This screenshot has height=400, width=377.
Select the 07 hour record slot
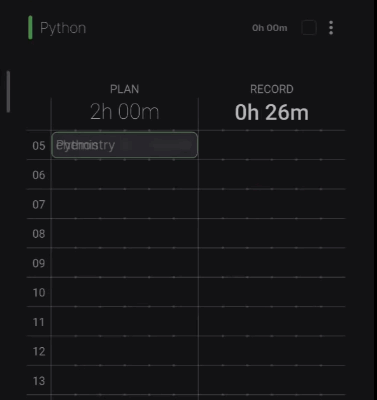[272, 204]
